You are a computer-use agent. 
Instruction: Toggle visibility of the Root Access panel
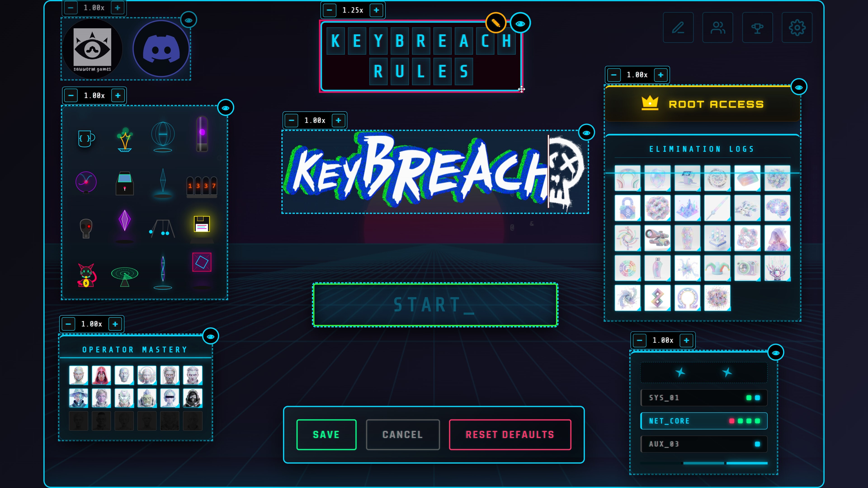pyautogui.click(x=799, y=87)
